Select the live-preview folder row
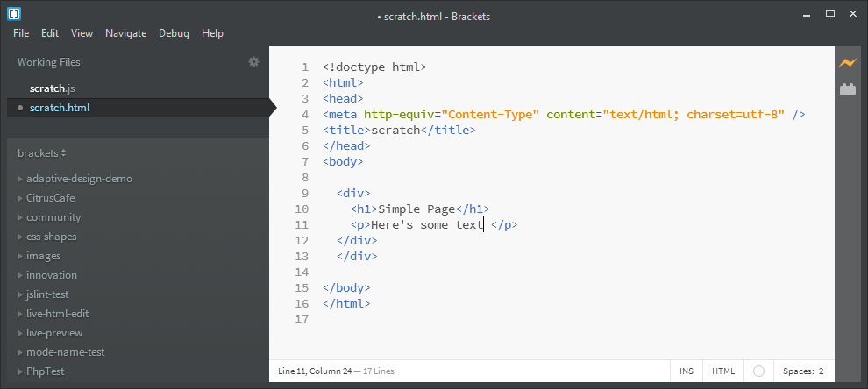 pos(138,333)
